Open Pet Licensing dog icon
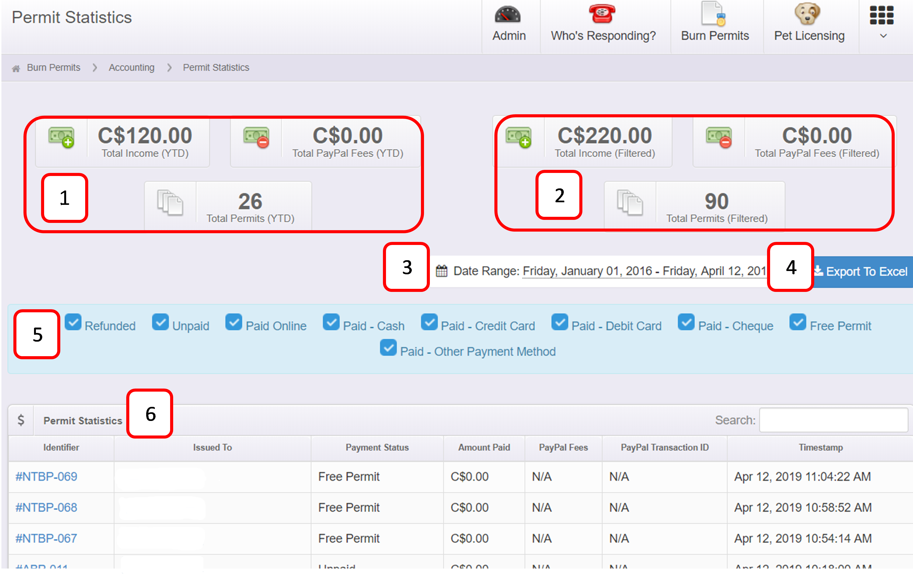Image resolution: width=913 pixels, height=588 pixels. pos(807,14)
